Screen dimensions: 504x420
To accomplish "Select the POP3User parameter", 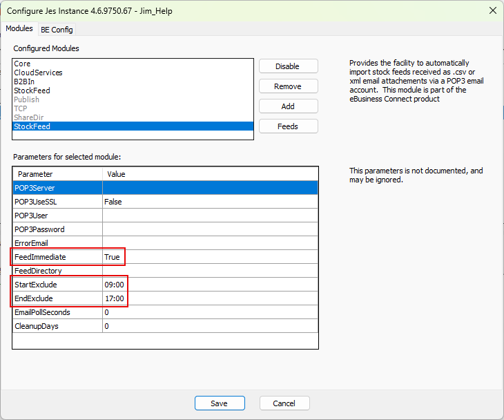I will (x=57, y=216).
